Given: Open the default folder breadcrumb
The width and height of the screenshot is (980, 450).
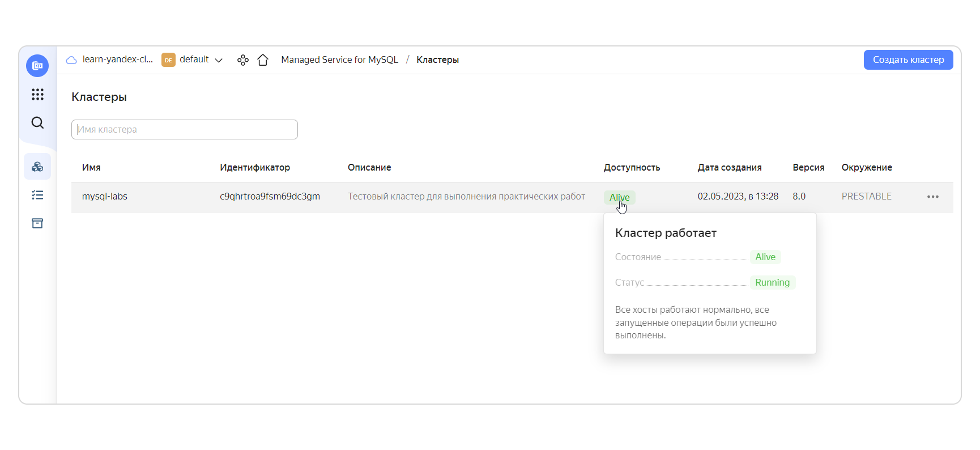Looking at the screenshot, I should (x=194, y=60).
